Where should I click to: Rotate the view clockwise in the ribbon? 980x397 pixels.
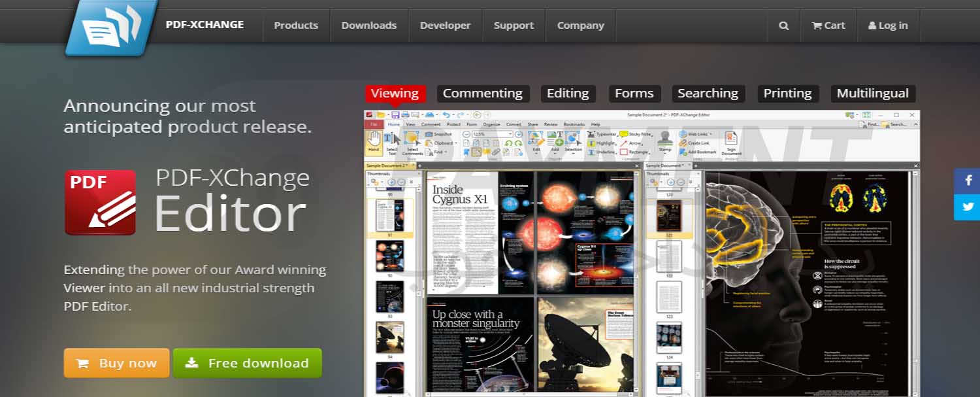click(x=518, y=143)
